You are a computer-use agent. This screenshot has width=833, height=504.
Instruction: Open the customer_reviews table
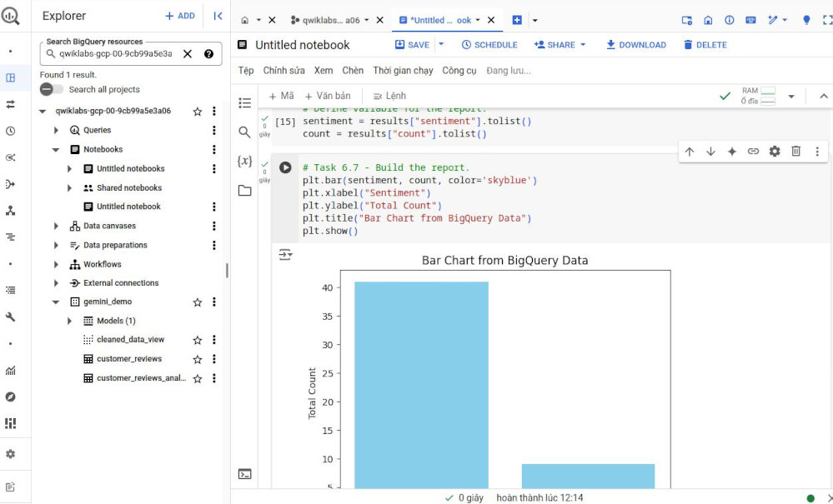(129, 359)
